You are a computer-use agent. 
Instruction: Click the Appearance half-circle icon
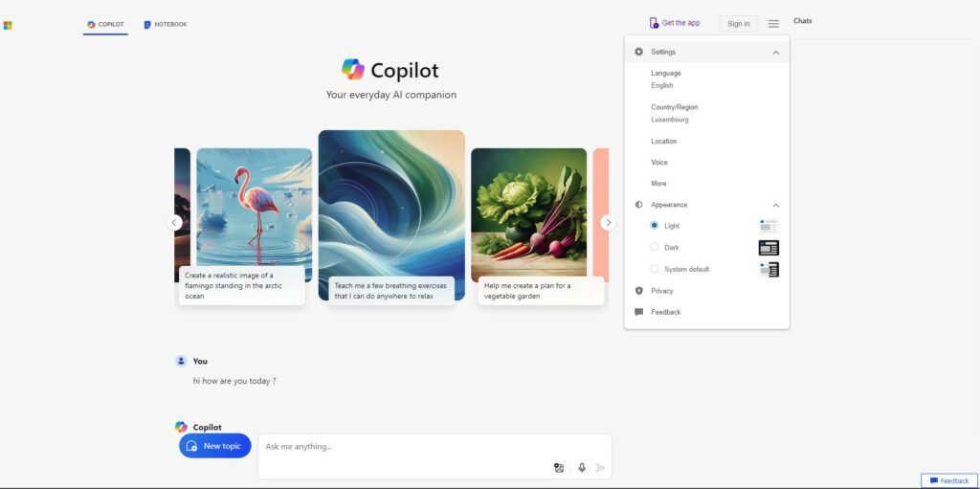(x=638, y=205)
